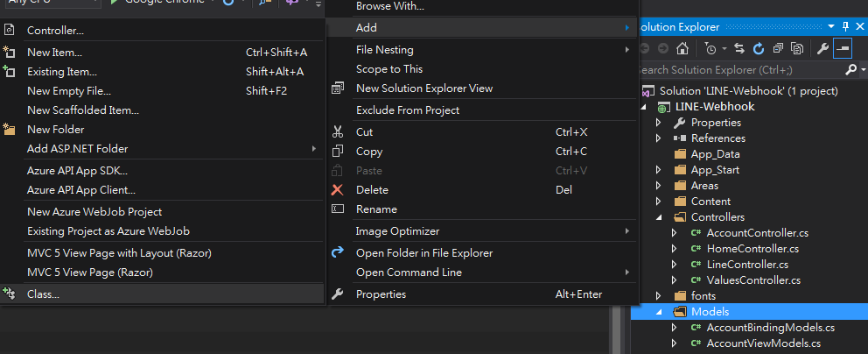Click the Collapse All icon in Solution Explorer
Screen dimensions: 868x354
tap(776, 49)
